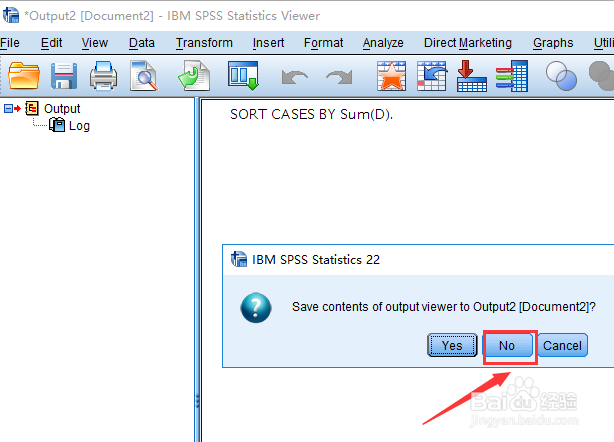614x442 pixels.
Task: Click the Go to Variable red arrow icon
Action: 472,76
